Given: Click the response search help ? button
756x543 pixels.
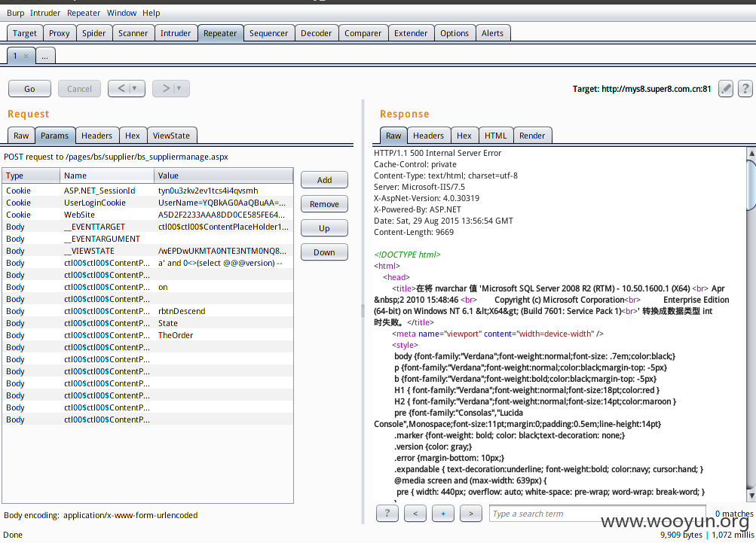Looking at the screenshot, I should tap(387, 514).
